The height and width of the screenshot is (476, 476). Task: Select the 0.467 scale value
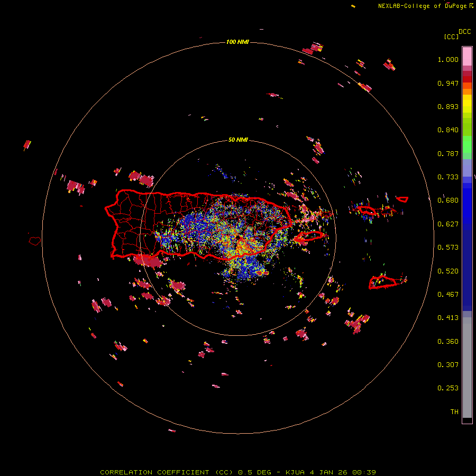448,295
